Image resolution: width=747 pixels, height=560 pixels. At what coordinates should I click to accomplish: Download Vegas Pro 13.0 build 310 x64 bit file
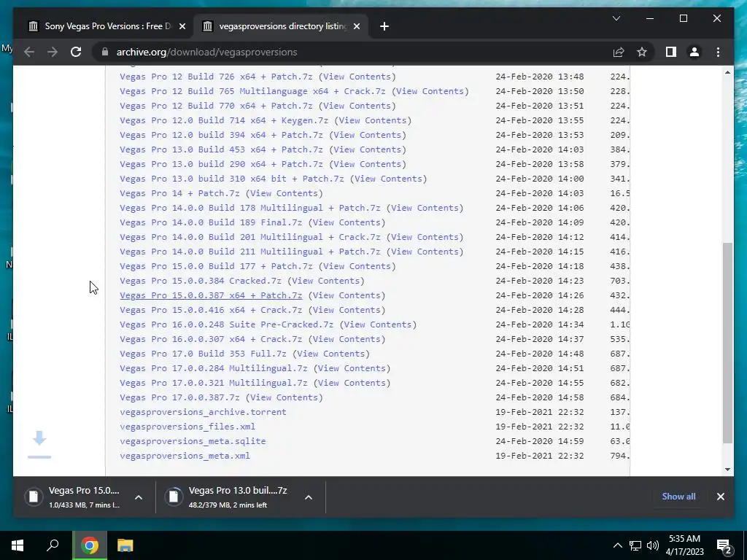pyautogui.click(x=231, y=179)
